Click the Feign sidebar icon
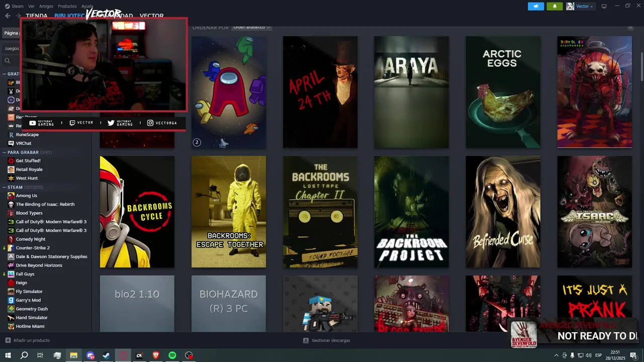 tap(11, 283)
